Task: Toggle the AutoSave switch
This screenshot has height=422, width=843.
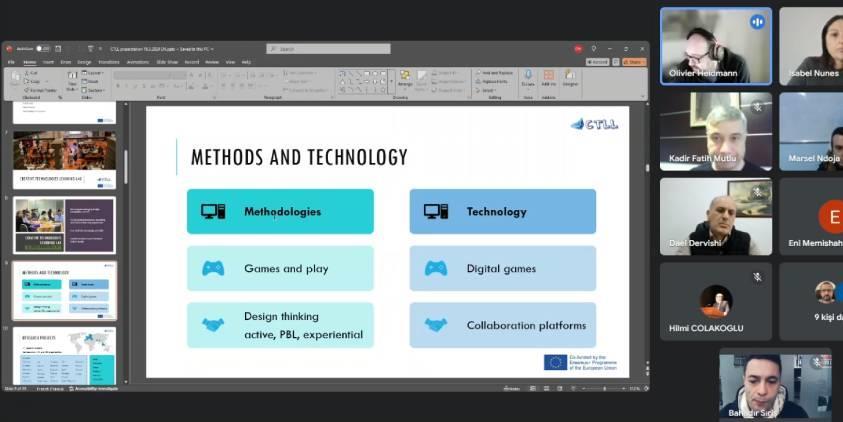Action: 42,48
